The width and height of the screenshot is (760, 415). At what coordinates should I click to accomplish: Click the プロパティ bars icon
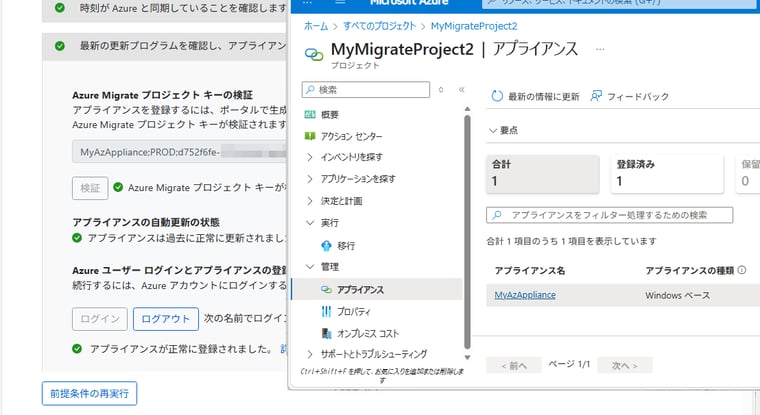coord(326,311)
